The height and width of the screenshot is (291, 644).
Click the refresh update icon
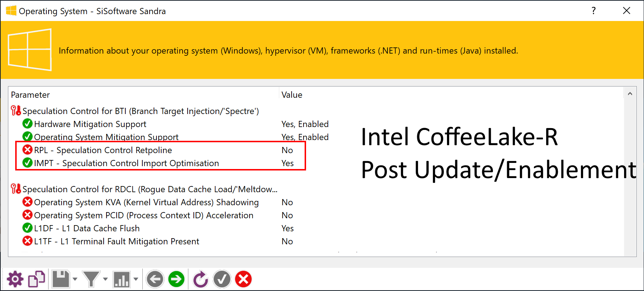pyautogui.click(x=200, y=279)
